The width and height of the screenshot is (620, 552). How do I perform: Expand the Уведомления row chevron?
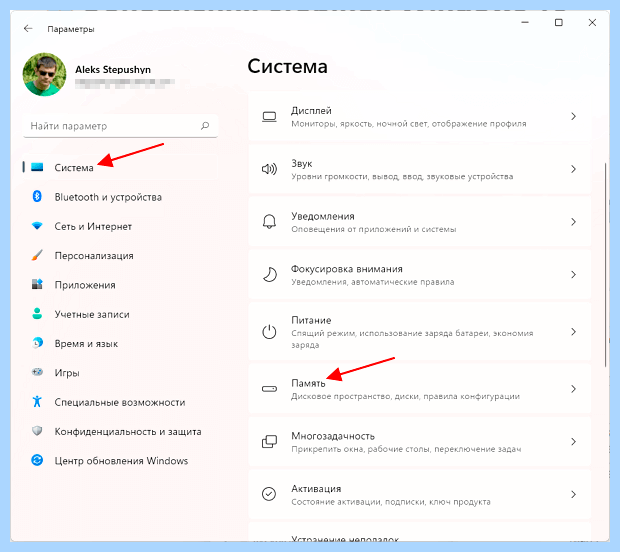pos(573,221)
